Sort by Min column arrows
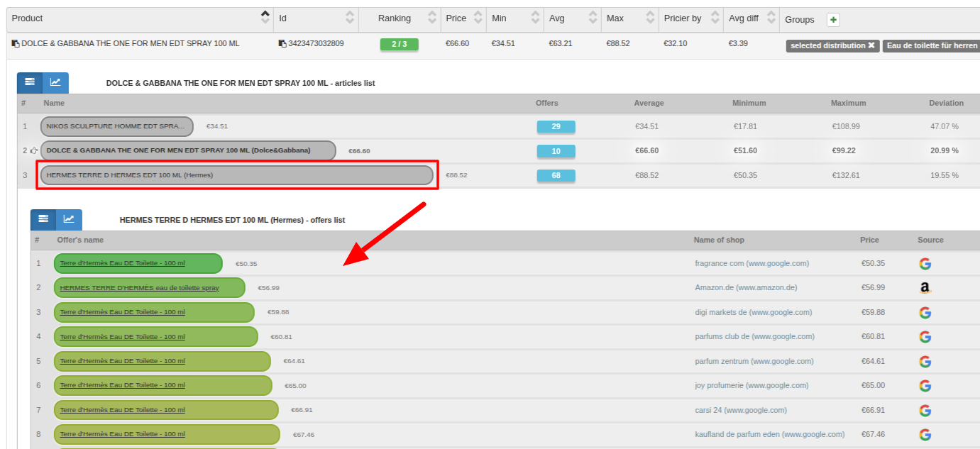This screenshot has width=980, height=449. click(535, 18)
